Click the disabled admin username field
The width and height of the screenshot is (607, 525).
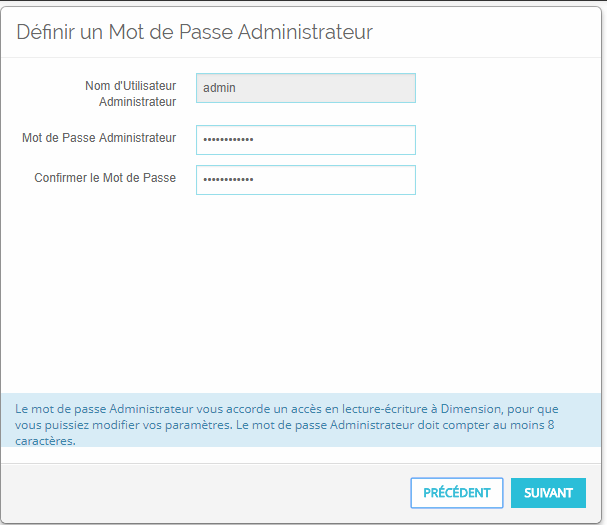coord(306,88)
